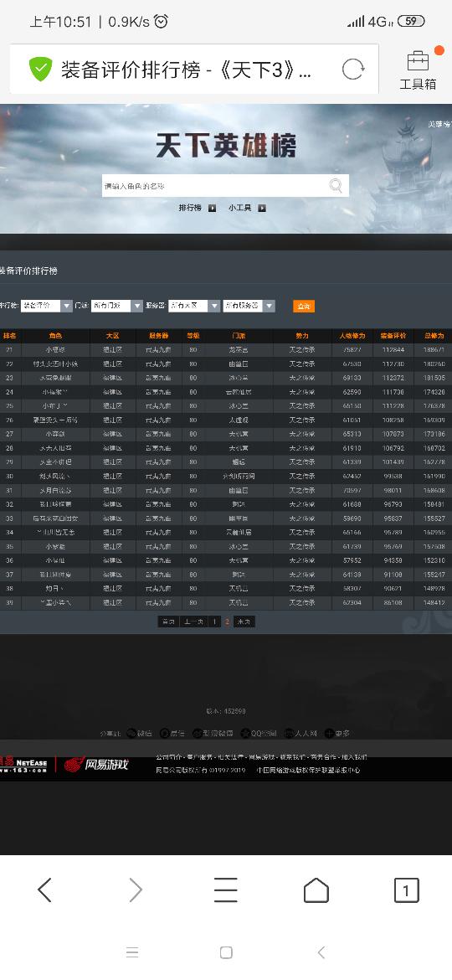Click the 人物修为 column header
Viewport: 452px width, 980px height.
pyautogui.click(x=352, y=336)
